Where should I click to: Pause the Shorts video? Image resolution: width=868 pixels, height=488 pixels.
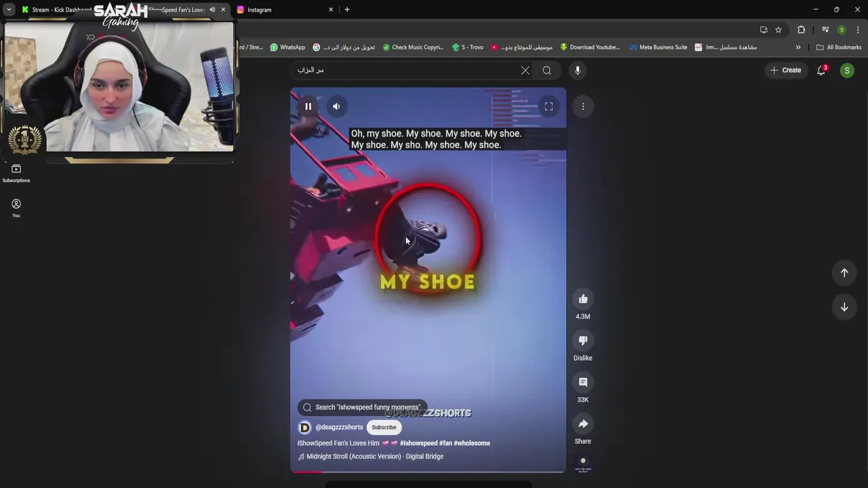point(308,106)
